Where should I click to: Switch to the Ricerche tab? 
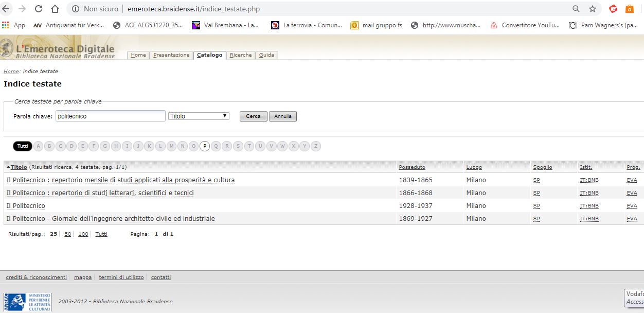(241, 55)
